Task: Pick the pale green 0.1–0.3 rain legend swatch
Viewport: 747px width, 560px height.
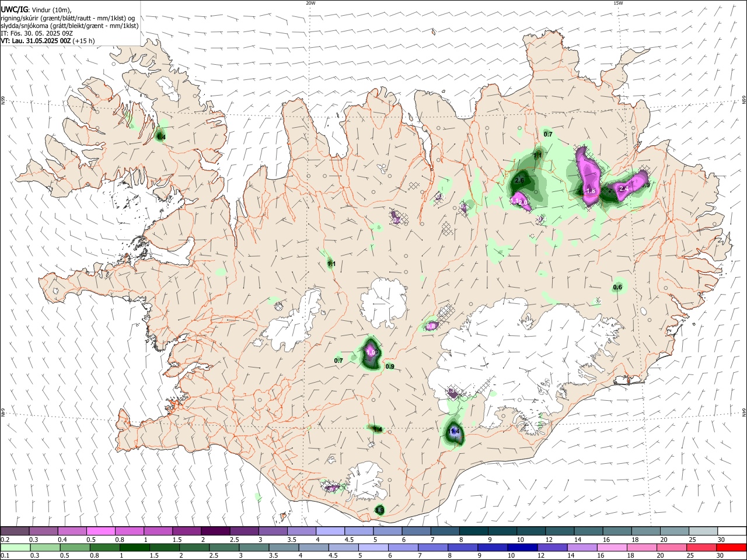Action: 16,548
